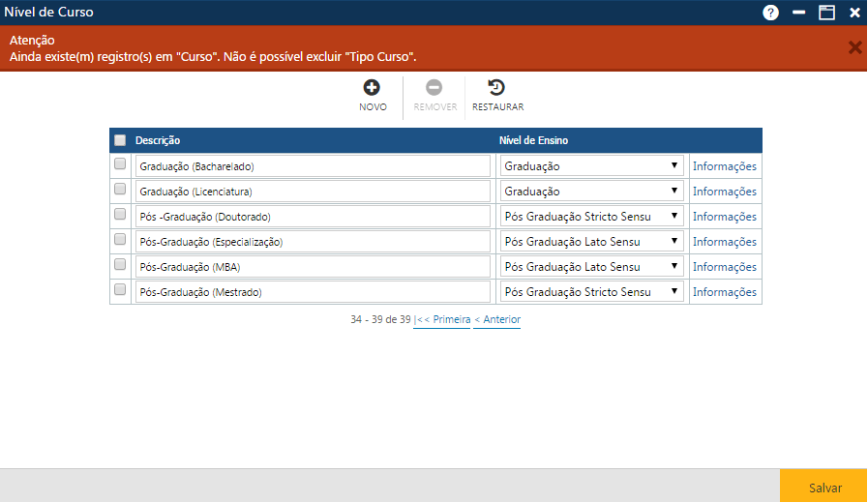The image size is (868, 503).
Task: Go to Primeira page link
Action: [444, 320]
